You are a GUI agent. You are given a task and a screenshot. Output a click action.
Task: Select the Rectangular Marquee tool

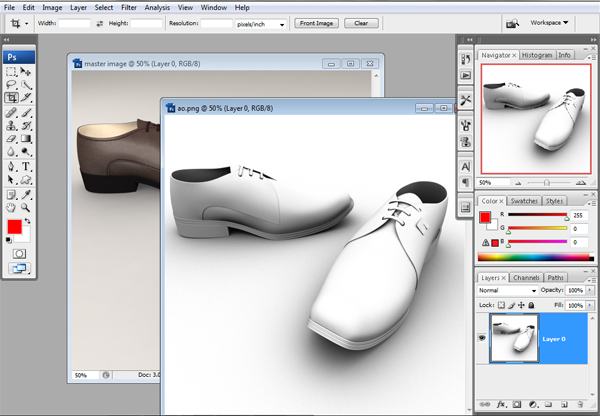[11, 72]
